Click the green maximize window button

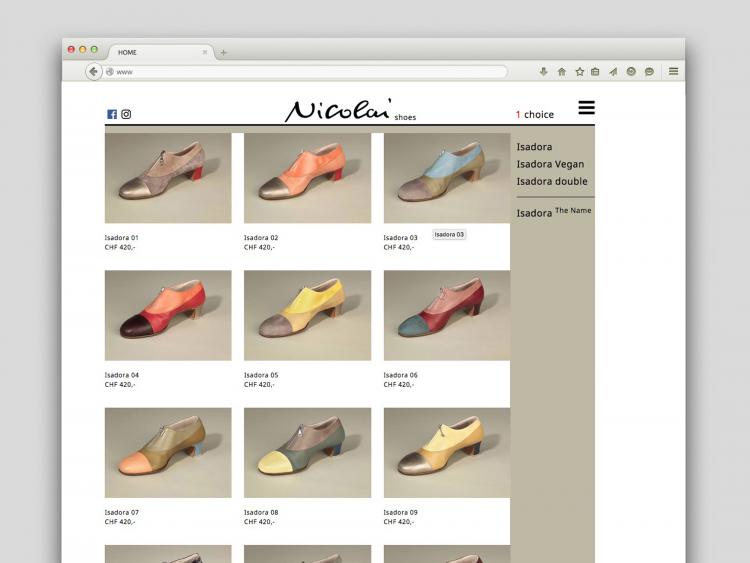[94, 49]
